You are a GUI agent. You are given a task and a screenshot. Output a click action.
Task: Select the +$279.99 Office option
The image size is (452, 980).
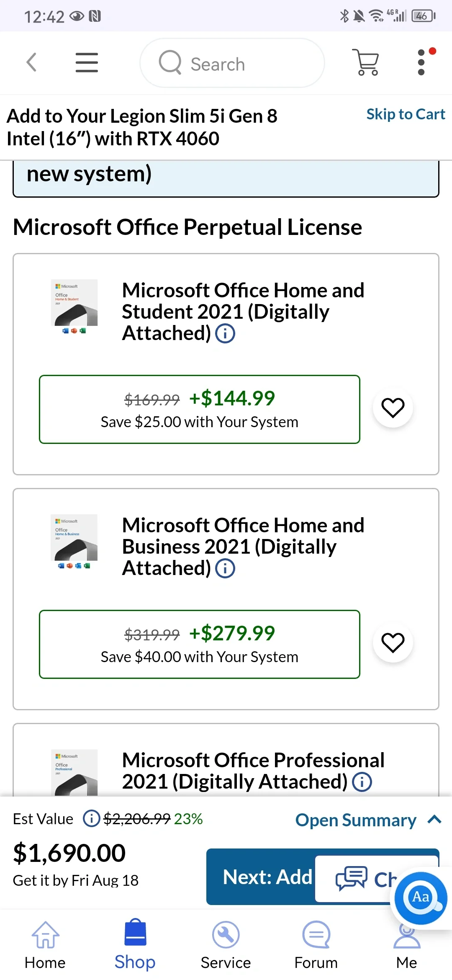click(x=200, y=644)
